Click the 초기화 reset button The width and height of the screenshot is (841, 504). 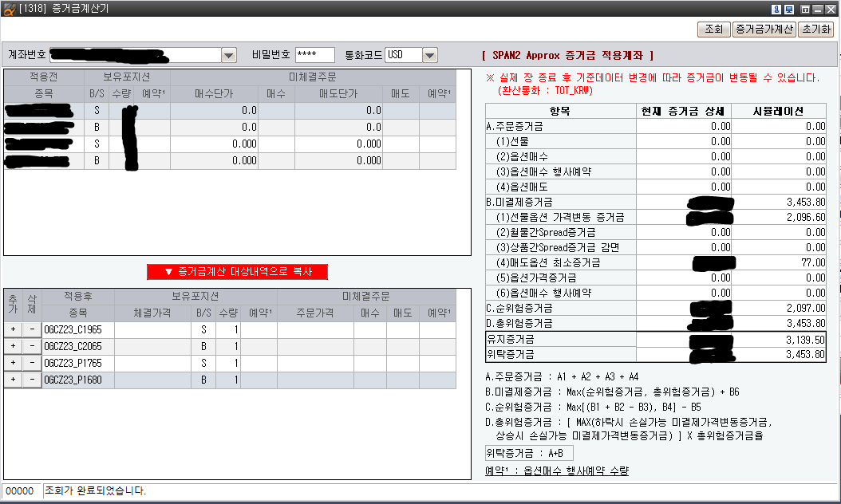(x=815, y=30)
